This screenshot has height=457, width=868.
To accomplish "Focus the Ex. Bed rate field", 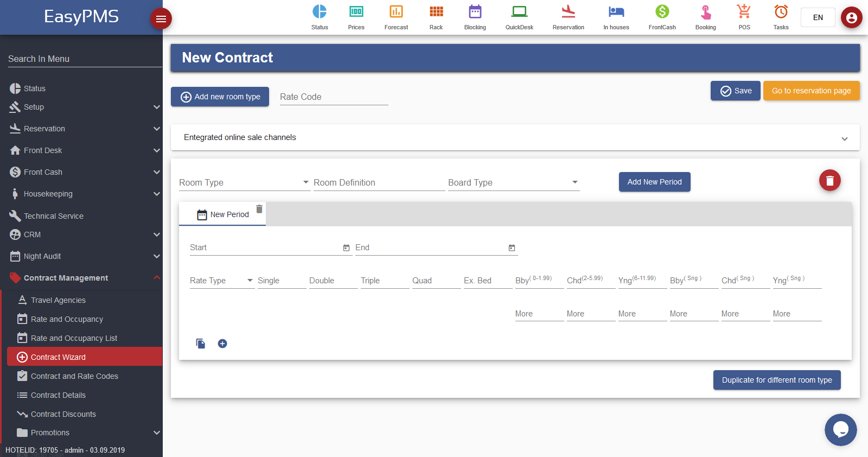I will coord(488,280).
